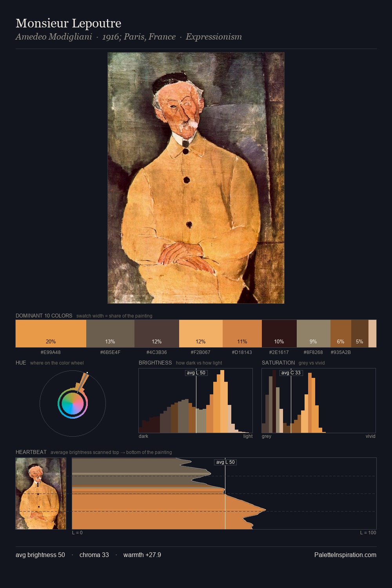The image size is (392, 588).
Task: Click hex code '#D18143'
Action: 242,352
